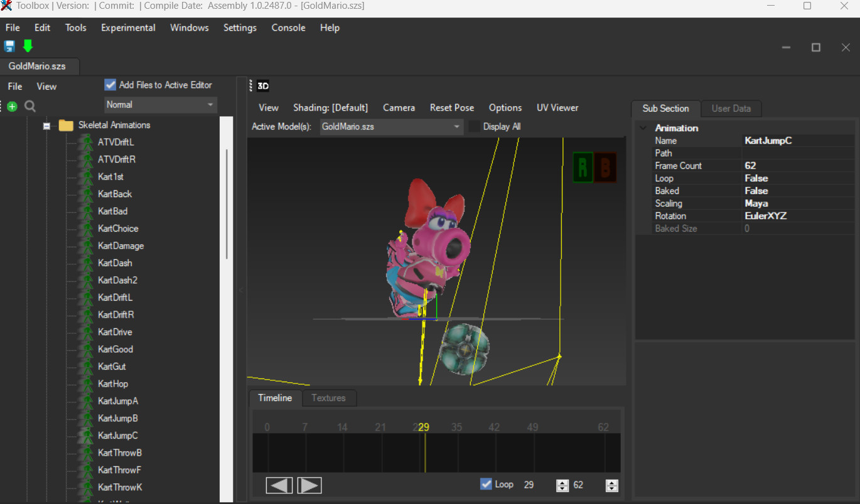
Task: Uncheck Add Files to Active Editor
Action: click(x=110, y=84)
